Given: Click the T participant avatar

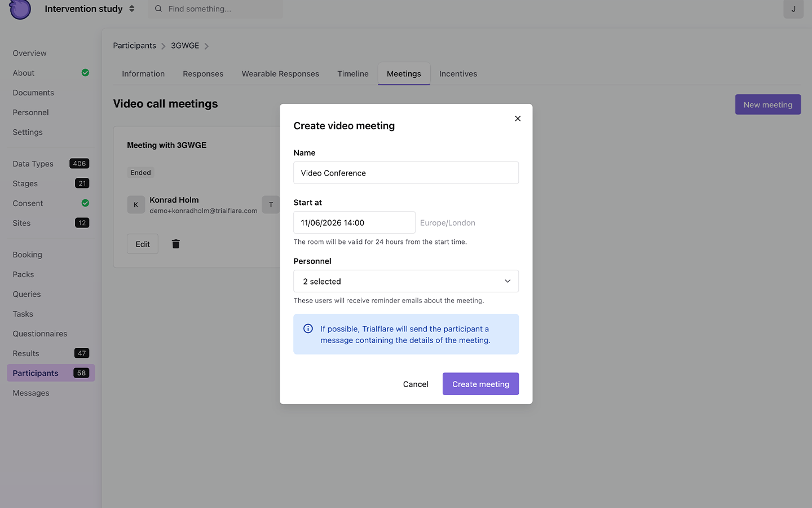Looking at the screenshot, I should click(271, 205).
